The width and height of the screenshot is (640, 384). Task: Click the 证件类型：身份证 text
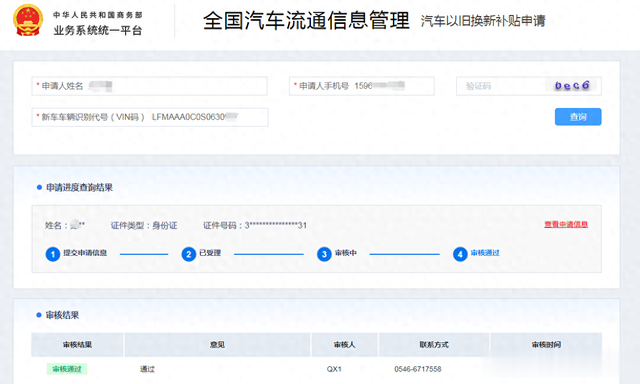[144, 225]
